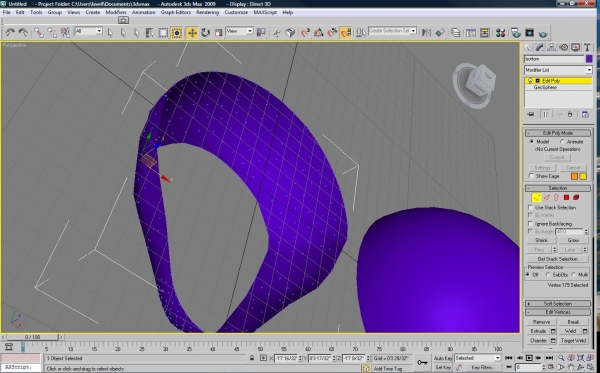Open the Selected key mode dropdown
This screenshot has width=600, height=373.
[477, 358]
